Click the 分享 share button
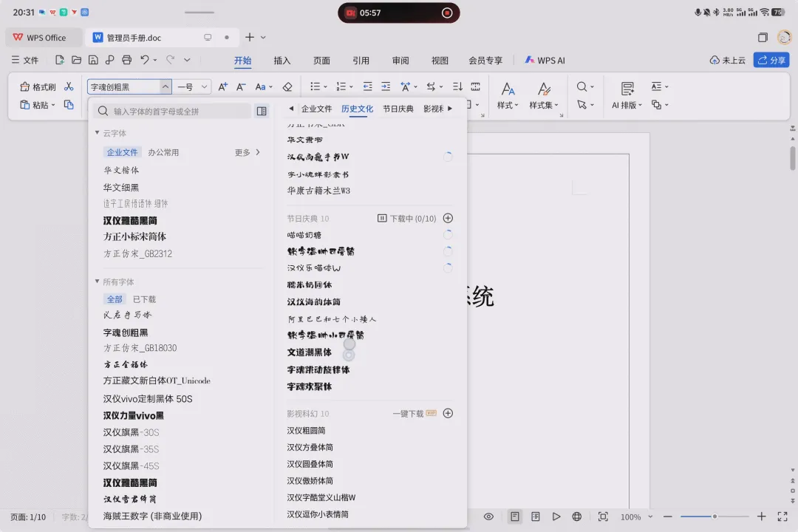The image size is (798, 532). point(771,60)
